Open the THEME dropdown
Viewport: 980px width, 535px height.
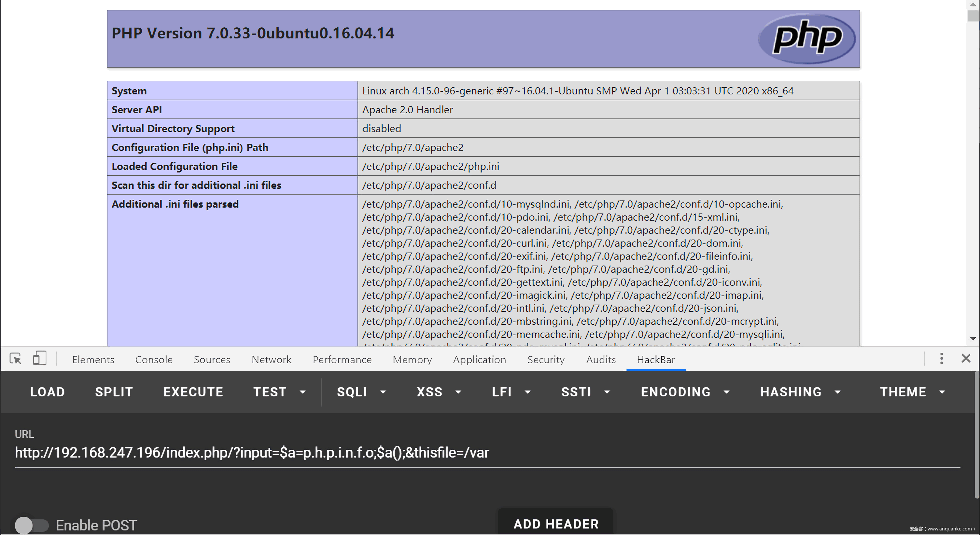912,392
